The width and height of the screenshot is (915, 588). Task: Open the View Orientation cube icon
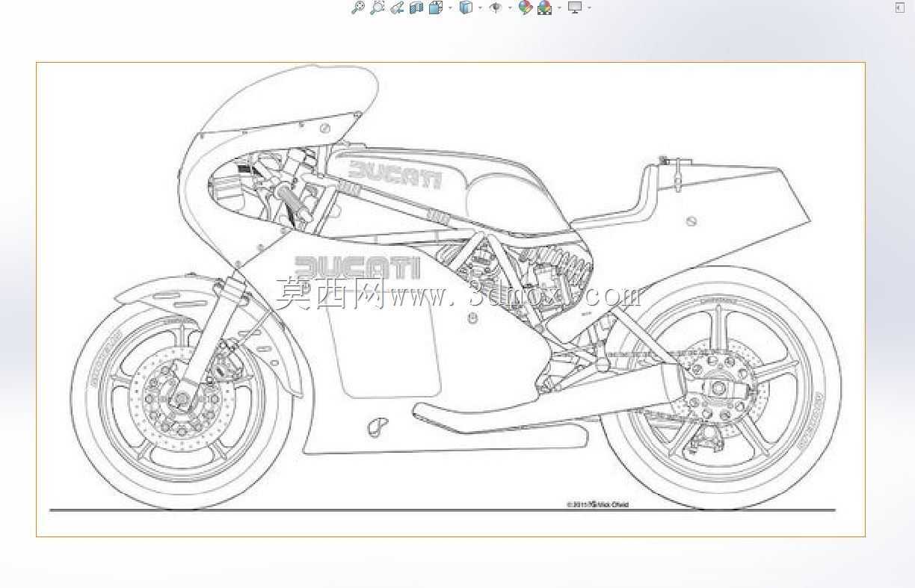coord(436,7)
